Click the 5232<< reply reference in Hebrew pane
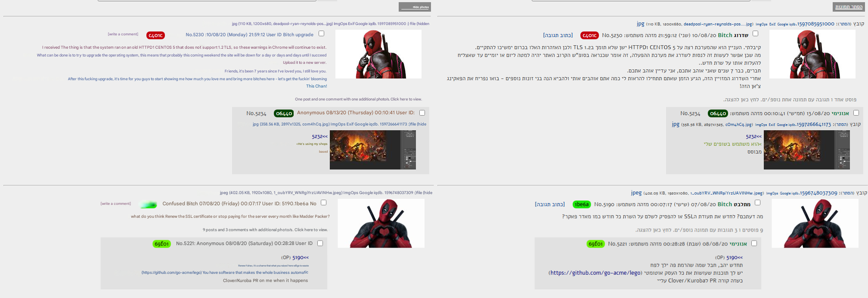Screen dimensions: 868x298 point(753,136)
